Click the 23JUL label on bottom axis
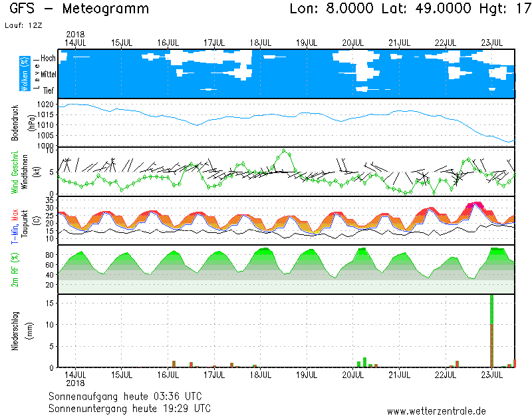This screenshot has height=416, width=532. (491, 375)
